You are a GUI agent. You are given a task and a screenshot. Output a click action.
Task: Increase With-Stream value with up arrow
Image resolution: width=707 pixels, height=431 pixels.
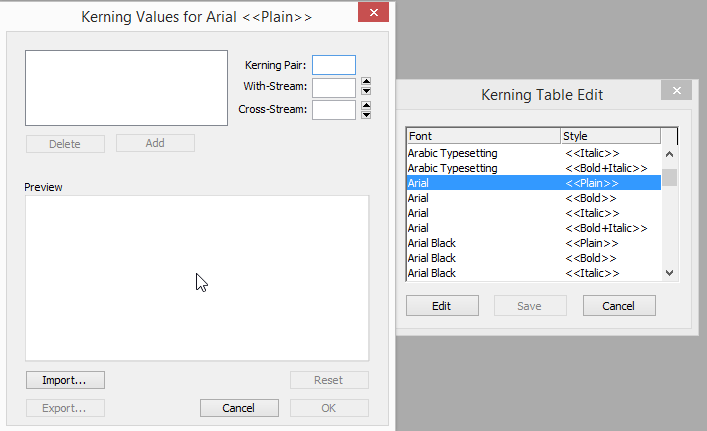(366, 81)
